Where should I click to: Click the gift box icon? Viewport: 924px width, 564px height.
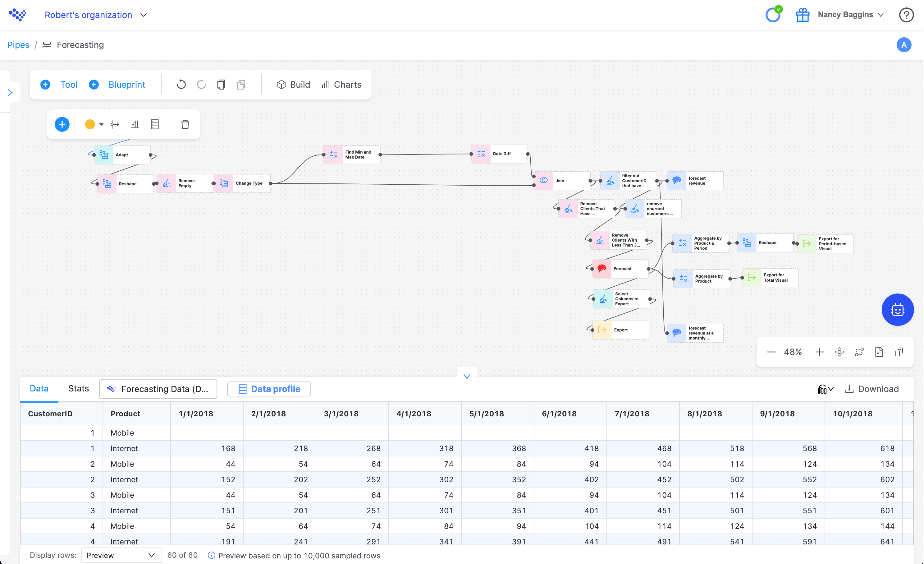click(x=803, y=15)
